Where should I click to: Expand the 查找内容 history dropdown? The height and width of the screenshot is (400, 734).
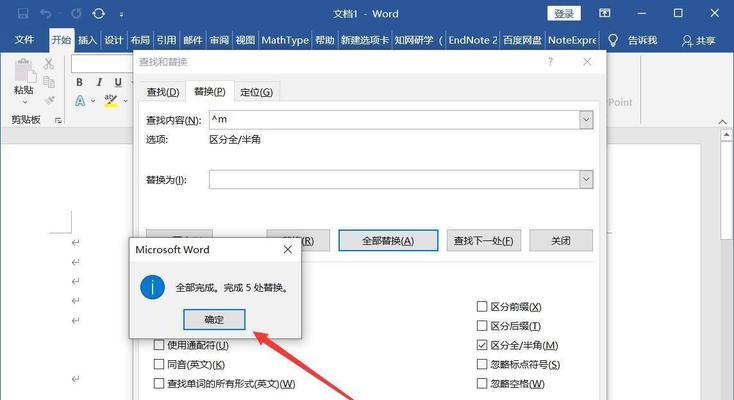(586, 119)
